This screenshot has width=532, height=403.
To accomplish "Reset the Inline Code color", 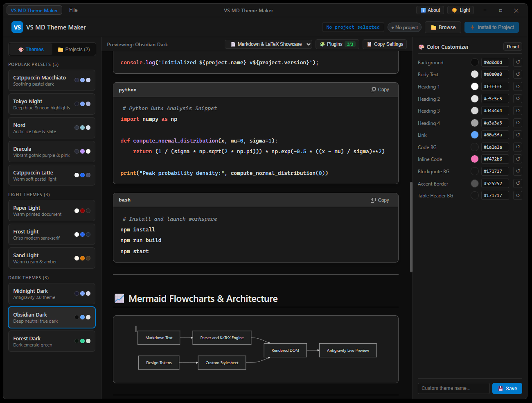I will (518, 159).
